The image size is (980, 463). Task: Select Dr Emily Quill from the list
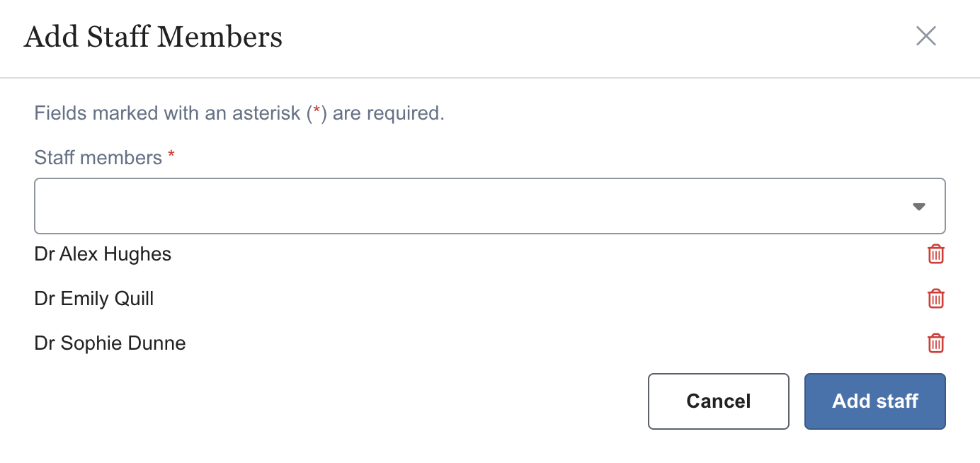coord(93,299)
